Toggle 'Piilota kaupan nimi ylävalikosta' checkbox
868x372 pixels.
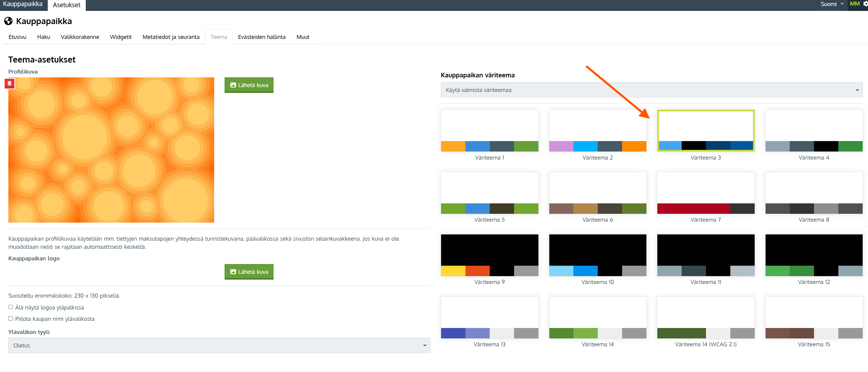click(11, 318)
